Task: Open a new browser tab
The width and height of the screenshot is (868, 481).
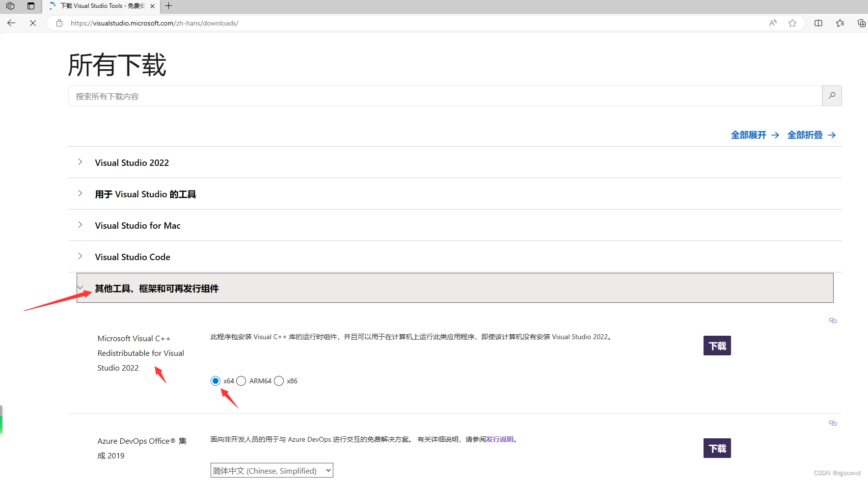Action: click(168, 6)
